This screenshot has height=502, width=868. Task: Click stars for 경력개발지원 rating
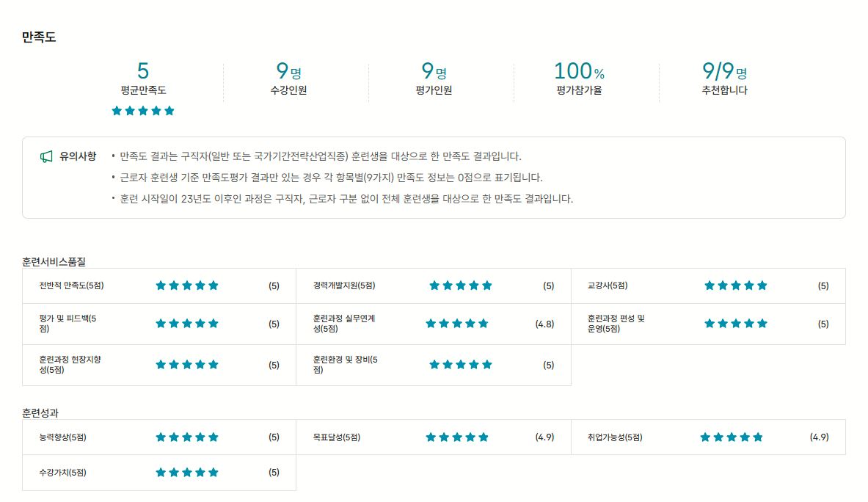click(x=461, y=285)
